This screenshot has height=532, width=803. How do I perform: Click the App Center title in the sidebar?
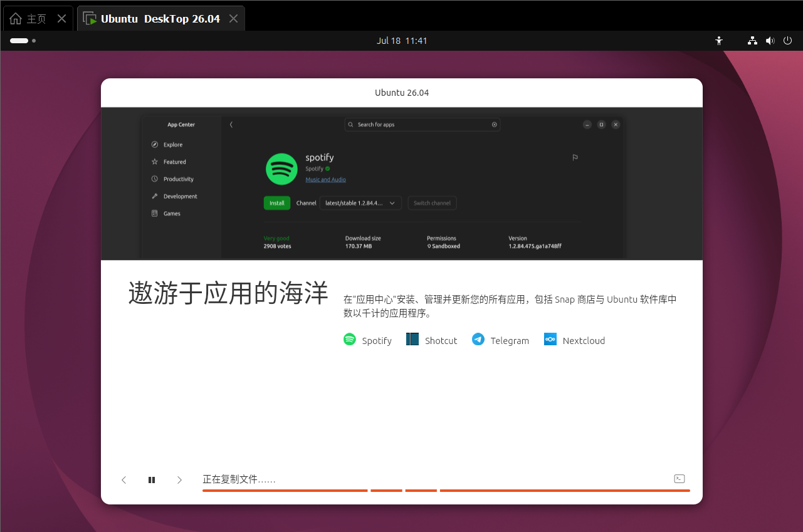(181, 125)
